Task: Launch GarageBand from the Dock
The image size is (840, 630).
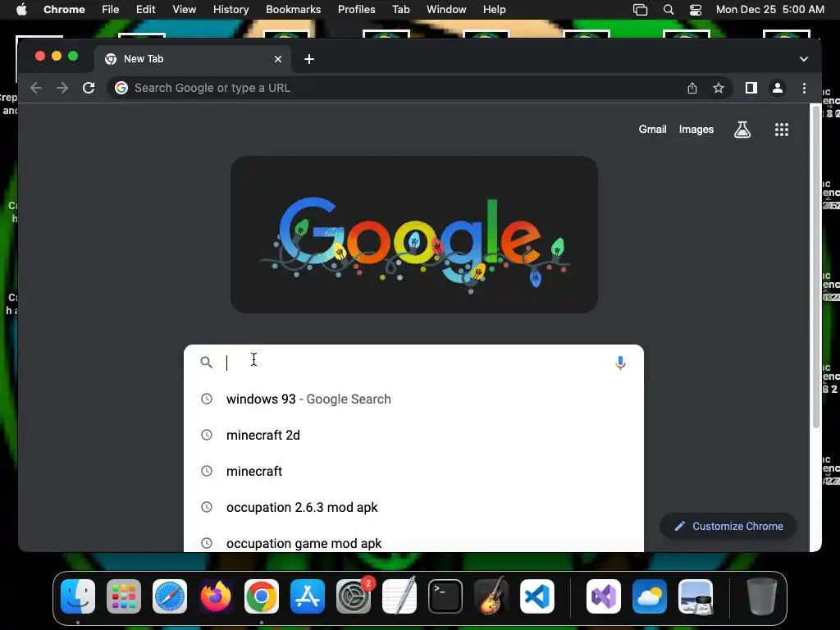Action: (x=491, y=596)
